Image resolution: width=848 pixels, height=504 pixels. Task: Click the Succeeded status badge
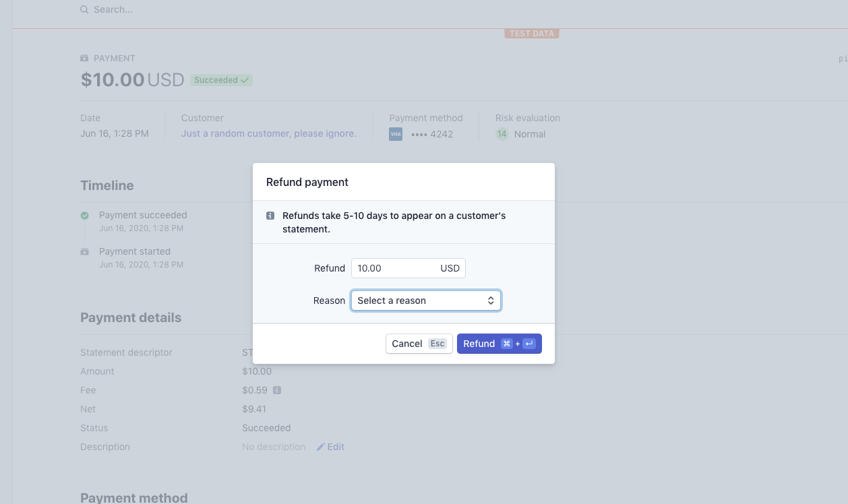(221, 80)
